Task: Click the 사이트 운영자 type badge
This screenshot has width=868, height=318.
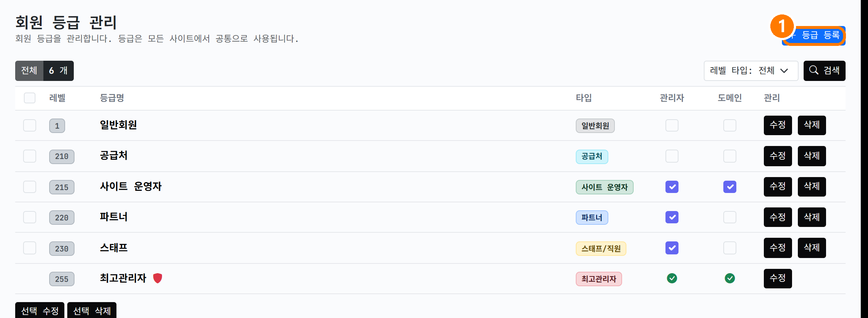Action: click(604, 187)
